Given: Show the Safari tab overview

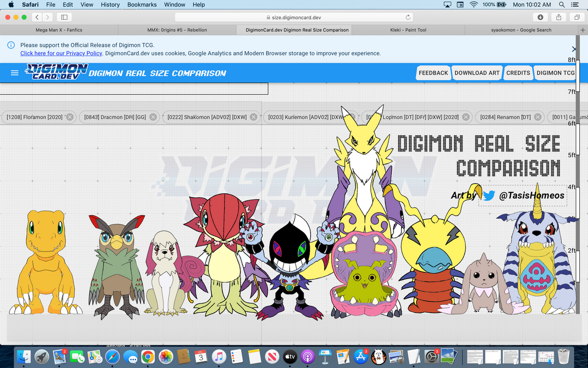Looking at the screenshot, I should tap(577, 17).
